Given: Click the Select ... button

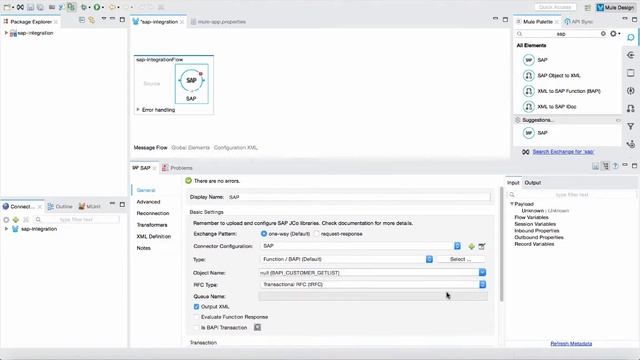Looking at the screenshot, I should tap(460, 259).
